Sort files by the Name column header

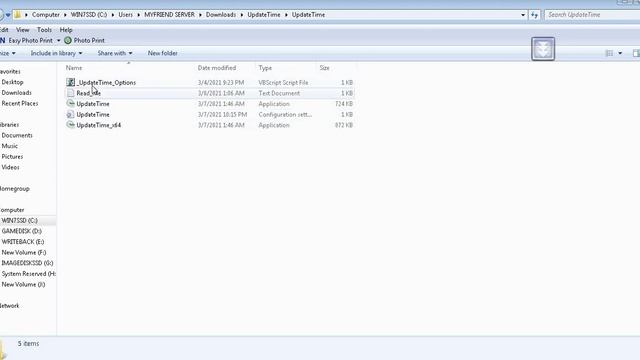(74, 68)
